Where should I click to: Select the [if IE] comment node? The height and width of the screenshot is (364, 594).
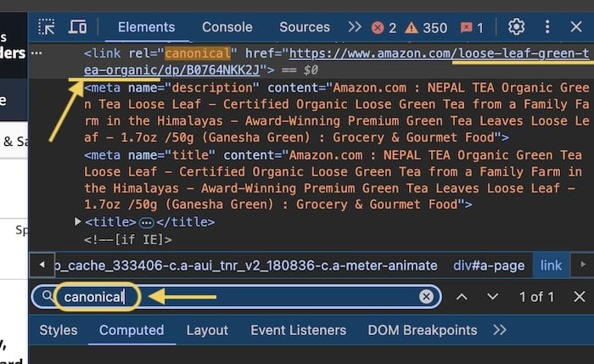pyautogui.click(x=127, y=240)
